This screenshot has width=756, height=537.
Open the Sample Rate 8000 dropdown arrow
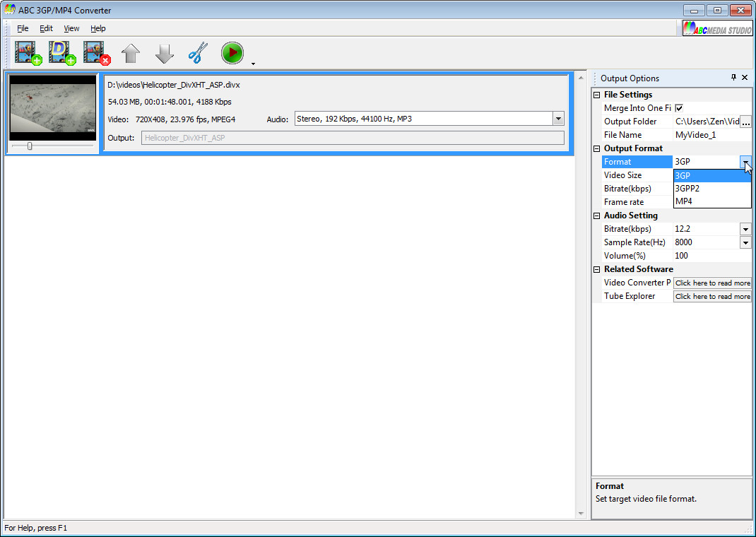click(746, 242)
